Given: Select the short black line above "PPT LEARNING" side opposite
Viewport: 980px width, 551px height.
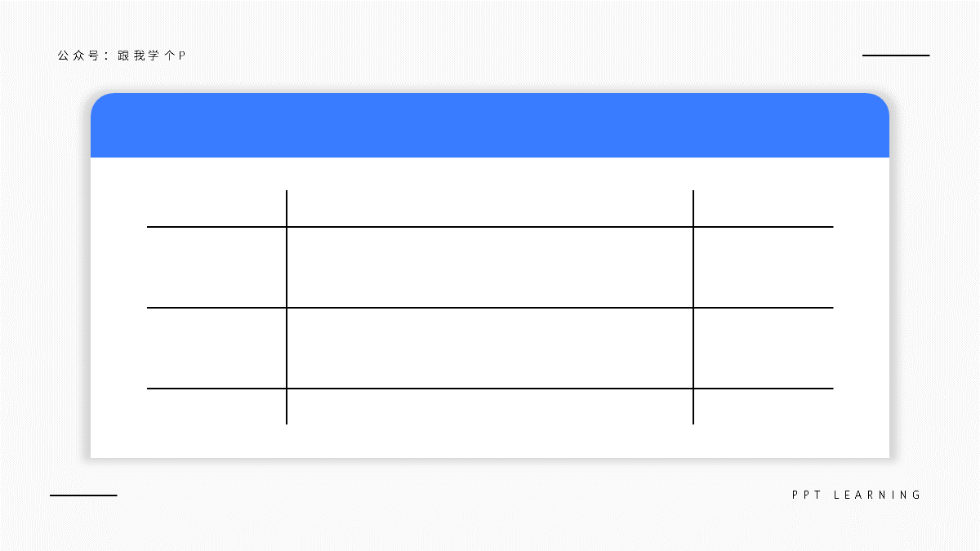Looking at the screenshot, I should point(83,495).
